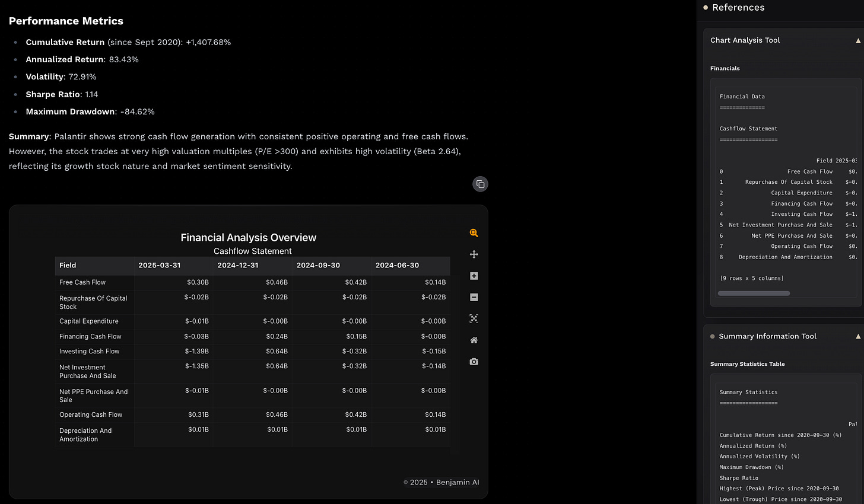
Task: Click the Maximum Drawdown -84.62% bullet
Action: pyautogui.click(x=90, y=111)
